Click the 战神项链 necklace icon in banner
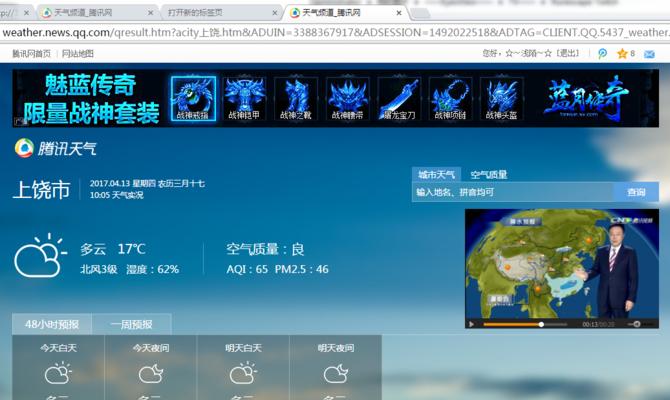Viewport: 670px width, 400px height. point(450,99)
